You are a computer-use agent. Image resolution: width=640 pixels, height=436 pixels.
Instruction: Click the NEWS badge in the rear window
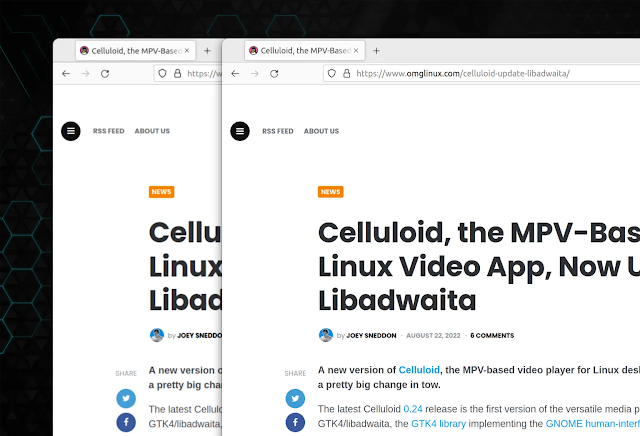tap(162, 192)
